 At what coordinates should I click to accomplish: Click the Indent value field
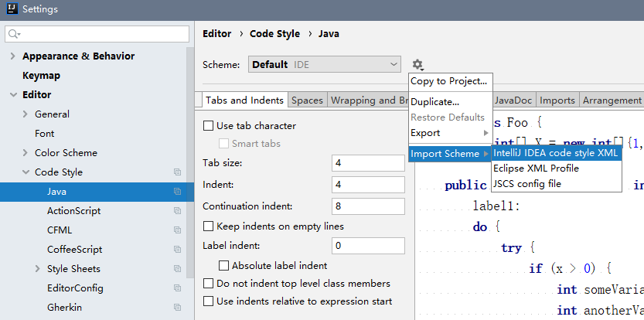[368, 185]
